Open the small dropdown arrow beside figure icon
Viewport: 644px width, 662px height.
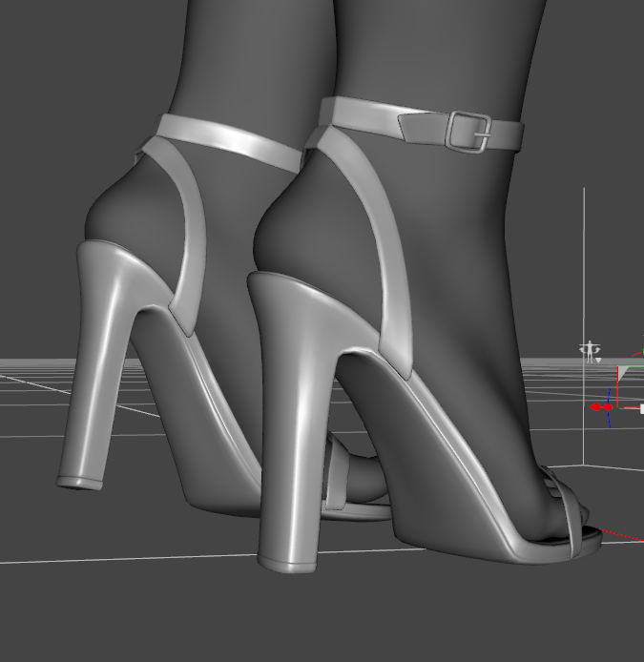[598, 361]
